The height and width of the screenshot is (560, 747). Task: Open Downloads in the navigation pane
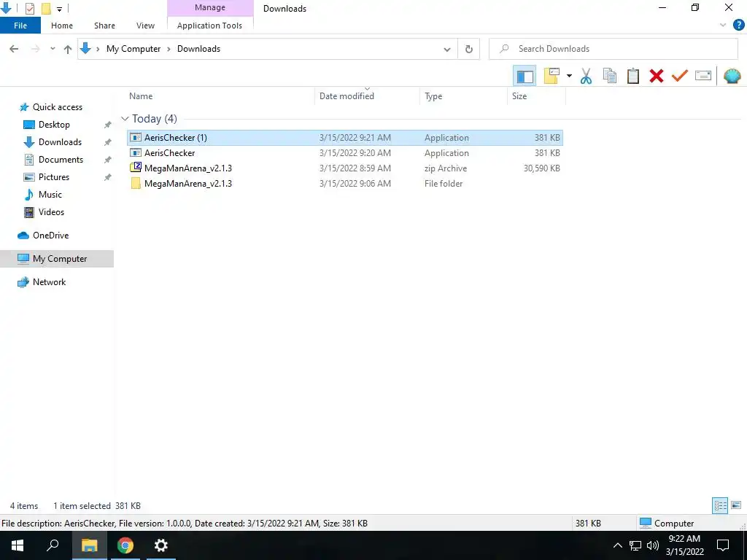click(x=60, y=142)
